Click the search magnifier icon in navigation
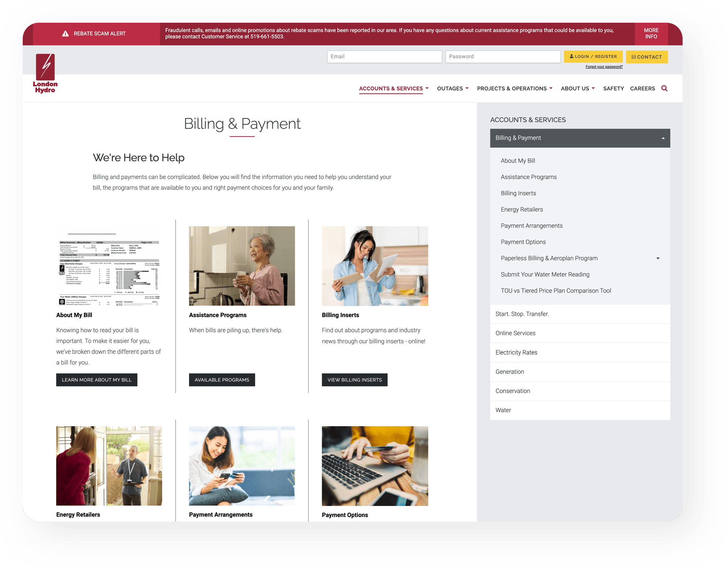The width and height of the screenshot is (728, 567). (665, 88)
